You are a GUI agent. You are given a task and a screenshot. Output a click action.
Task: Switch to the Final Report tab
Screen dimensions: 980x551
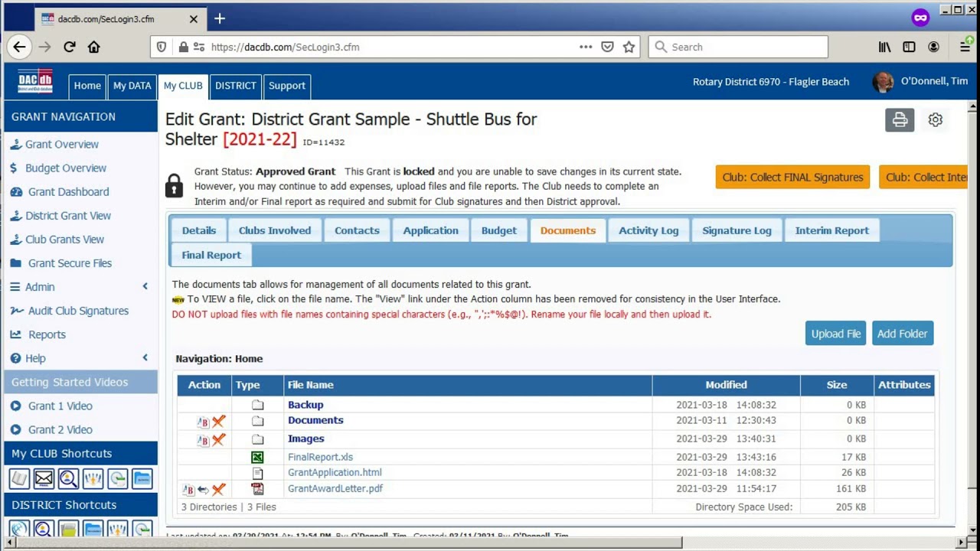(211, 255)
